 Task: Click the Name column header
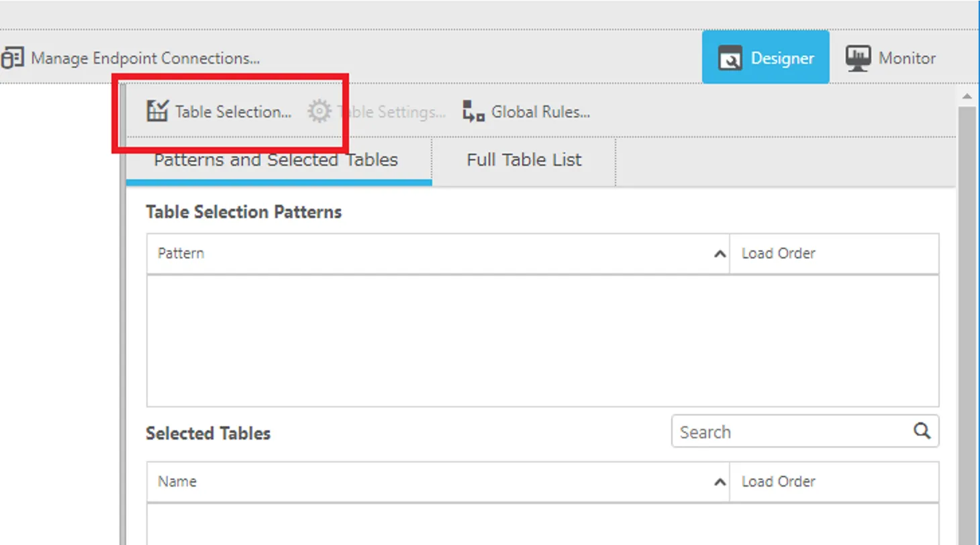177,481
